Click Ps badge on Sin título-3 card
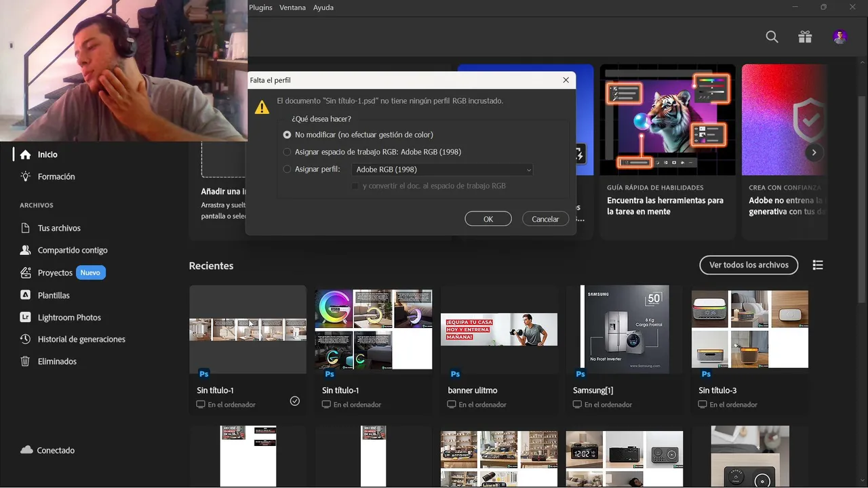This screenshot has width=868, height=488. point(706,373)
